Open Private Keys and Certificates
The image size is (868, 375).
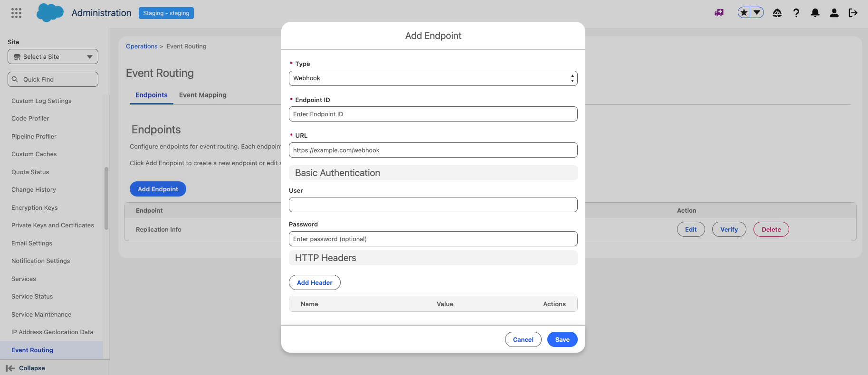coord(53,225)
